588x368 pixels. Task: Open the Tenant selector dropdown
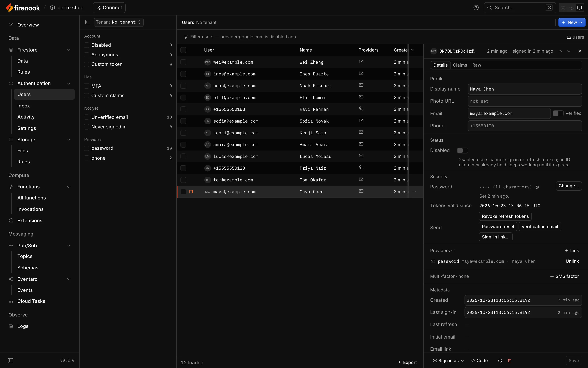coord(119,22)
